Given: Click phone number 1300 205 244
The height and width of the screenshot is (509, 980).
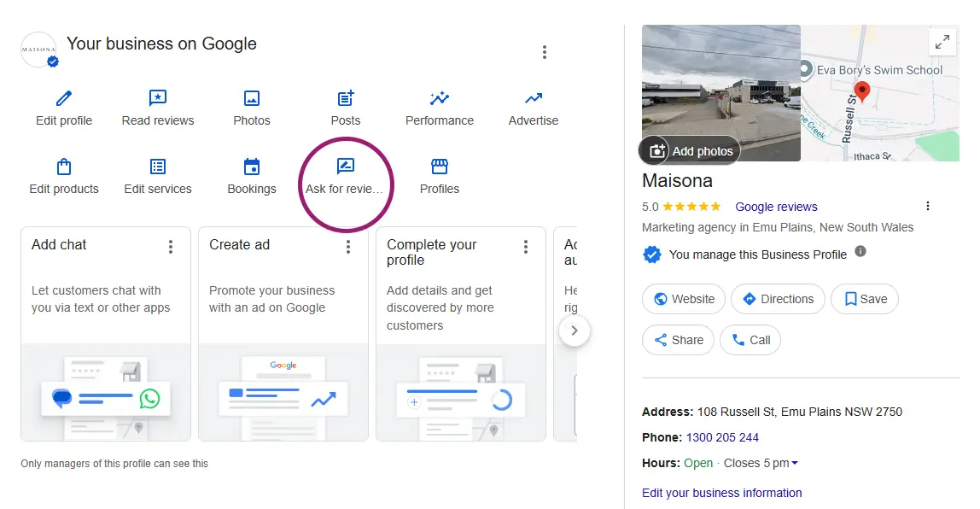Looking at the screenshot, I should pos(722,438).
